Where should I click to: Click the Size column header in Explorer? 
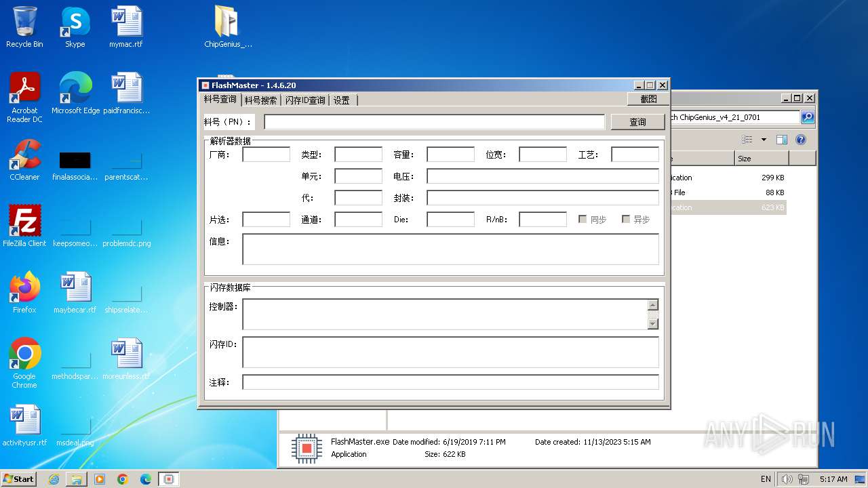tap(762, 159)
